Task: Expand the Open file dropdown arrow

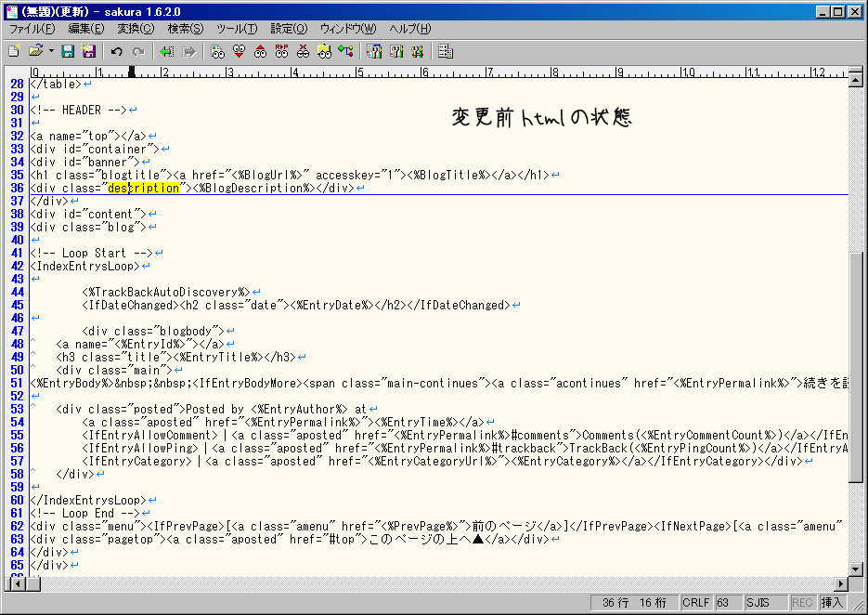Action: (51, 51)
